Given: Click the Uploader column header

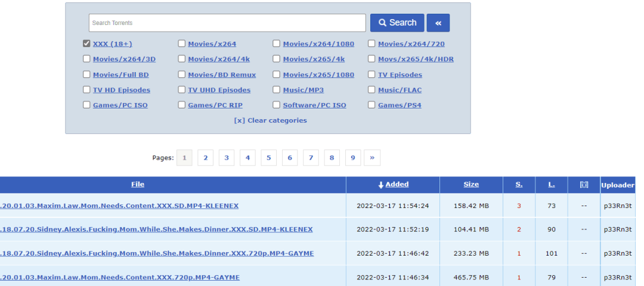Looking at the screenshot, I should click(x=618, y=185).
